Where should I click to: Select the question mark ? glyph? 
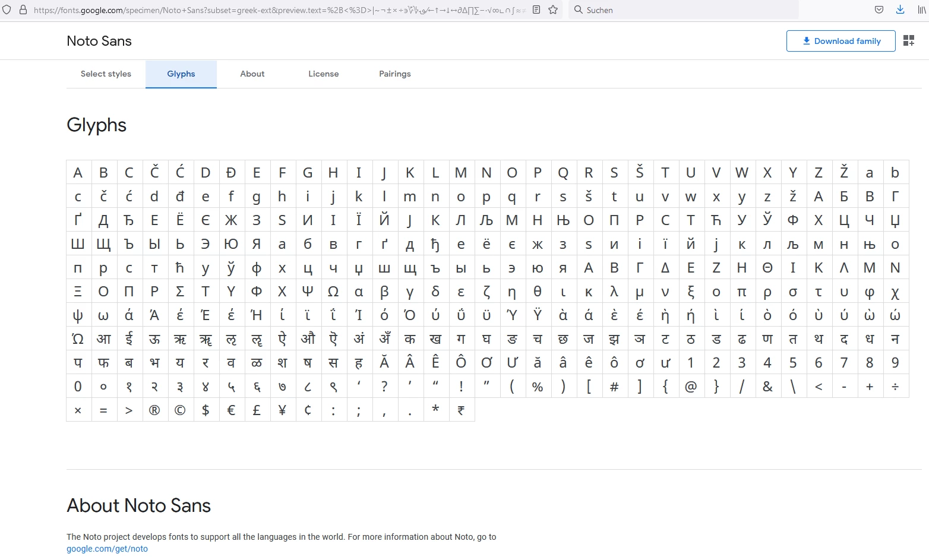(384, 387)
